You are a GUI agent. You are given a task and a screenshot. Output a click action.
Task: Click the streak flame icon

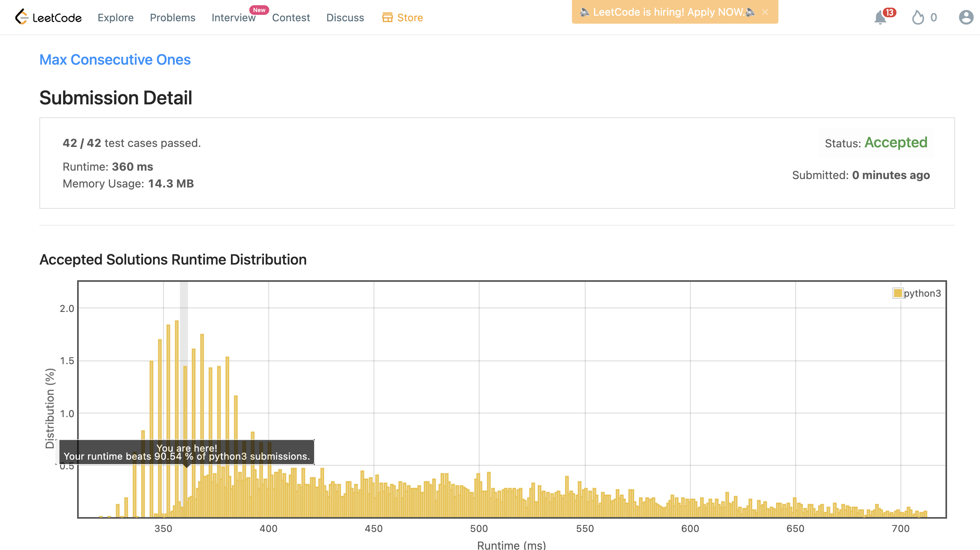click(918, 18)
